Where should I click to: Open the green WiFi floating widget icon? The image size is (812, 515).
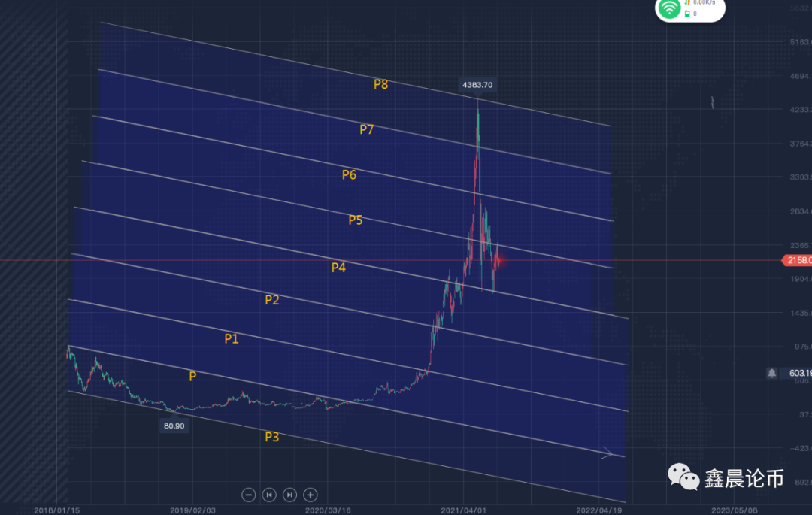669,8
